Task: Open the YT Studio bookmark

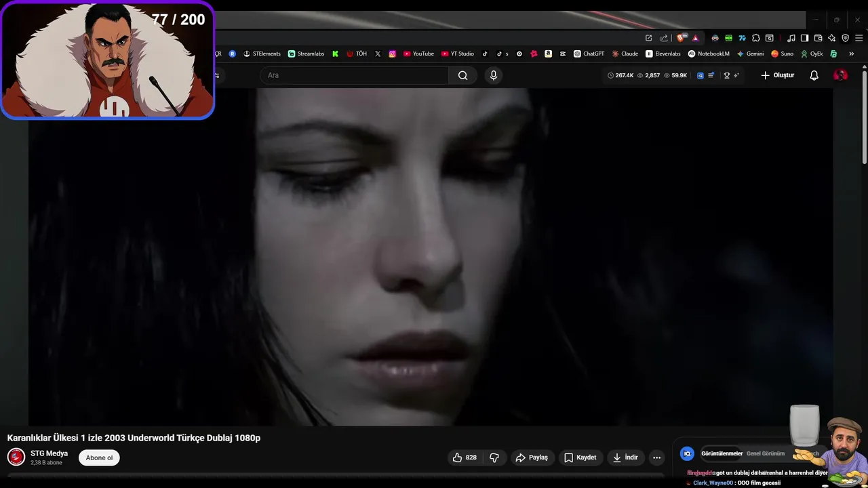Action: click(x=458, y=54)
